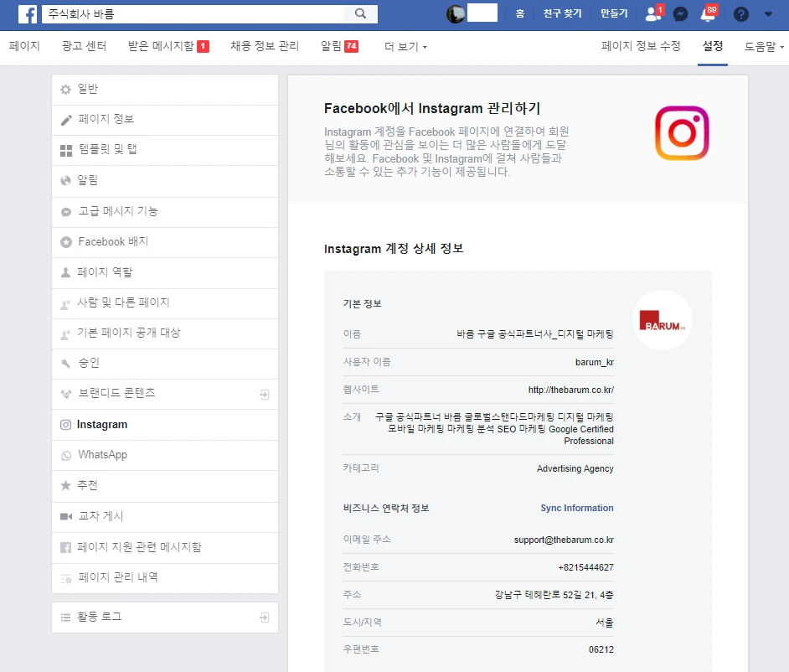Click the search magnifier button

click(x=360, y=13)
